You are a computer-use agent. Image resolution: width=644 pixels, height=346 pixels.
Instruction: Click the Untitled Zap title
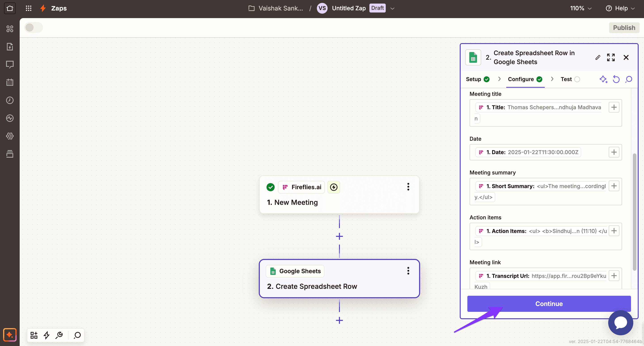[x=349, y=8]
